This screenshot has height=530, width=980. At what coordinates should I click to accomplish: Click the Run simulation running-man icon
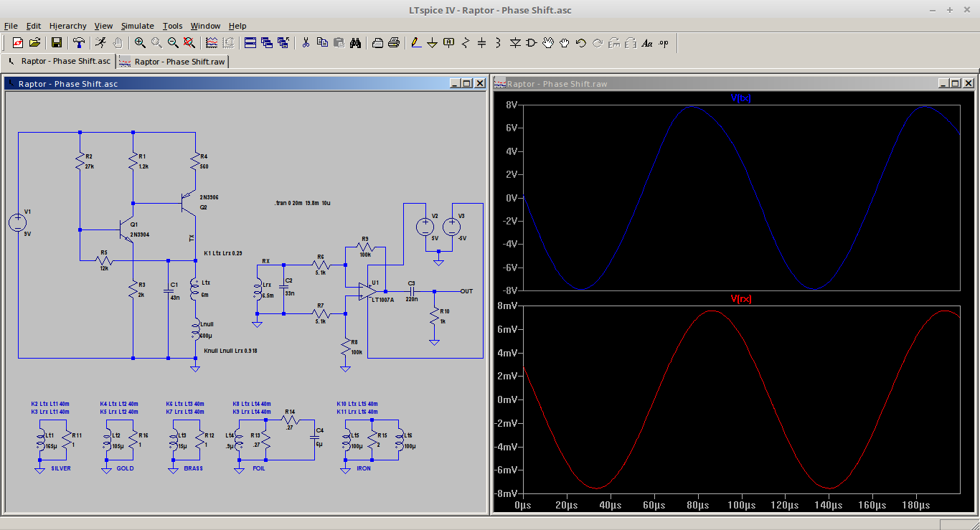click(x=100, y=43)
